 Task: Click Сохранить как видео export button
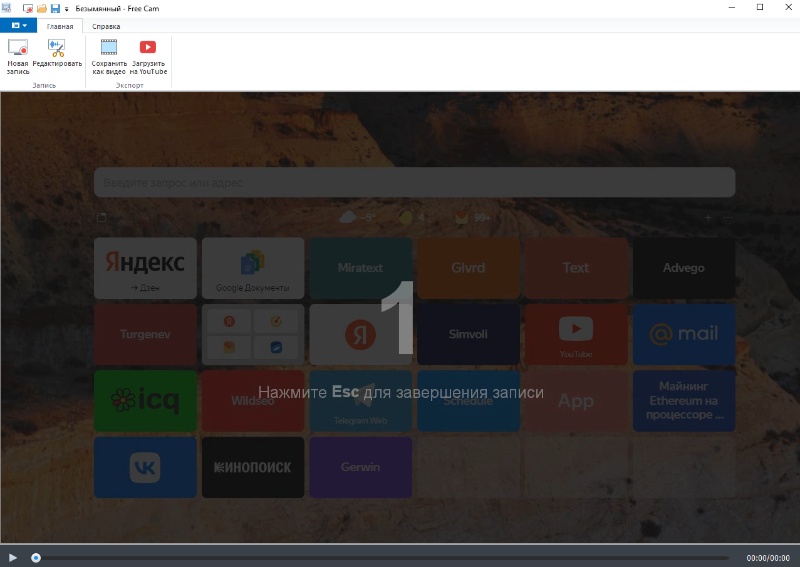coord(109,57)
